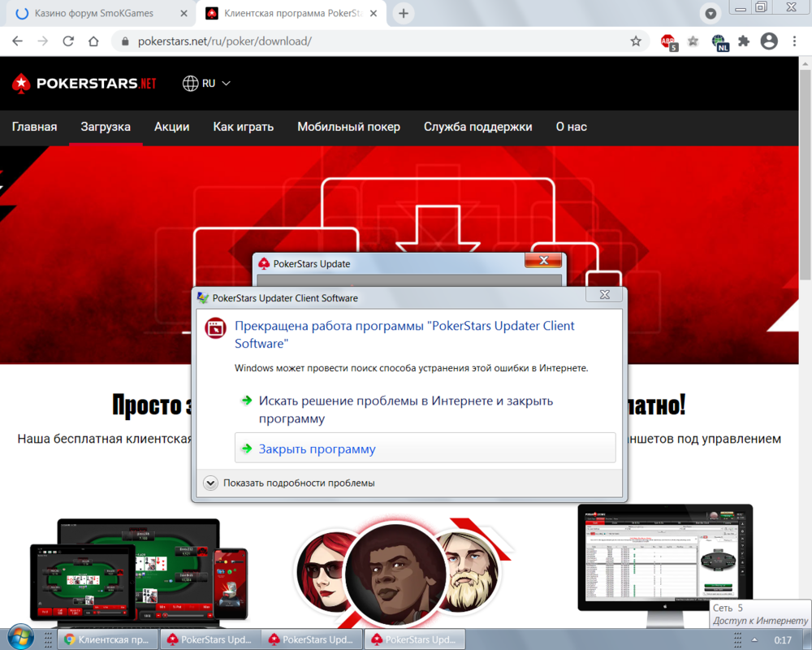Screen dimensions: 812x650
Task: Close the Клиентская программа PokerStars tab
Action: click(374, 14)
